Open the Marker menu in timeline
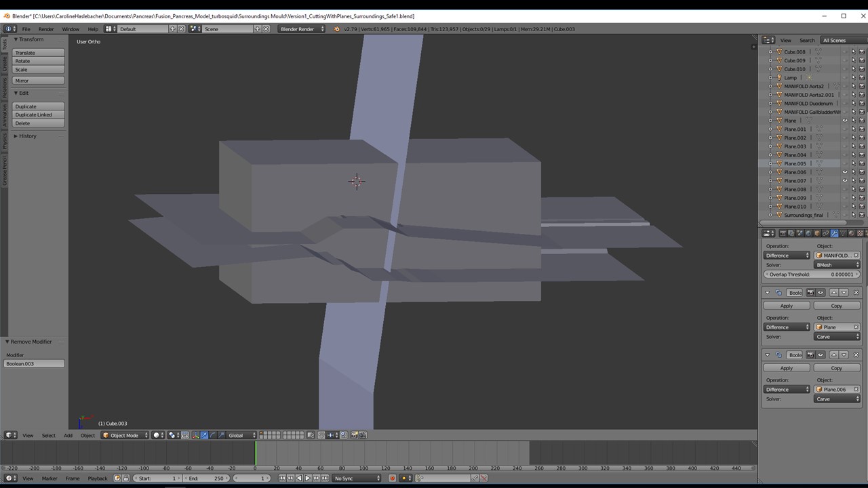 coord(50,478)
